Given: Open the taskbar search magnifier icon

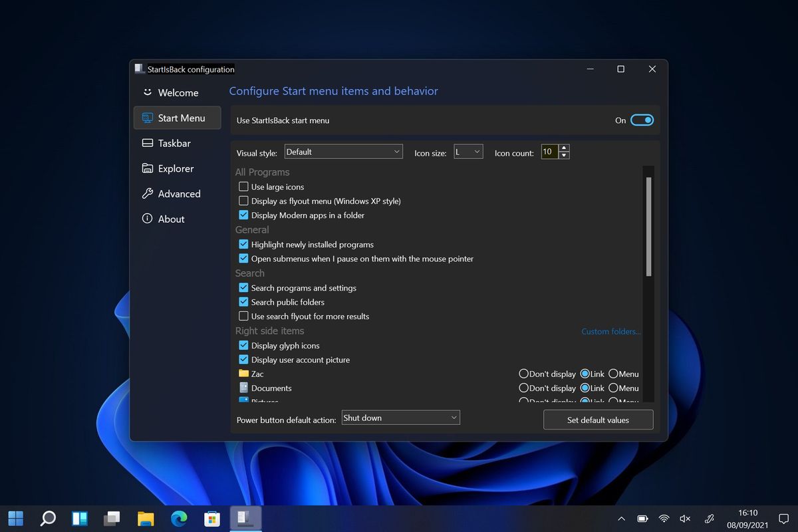Looking at the screenshot, I should pos(48,518).
